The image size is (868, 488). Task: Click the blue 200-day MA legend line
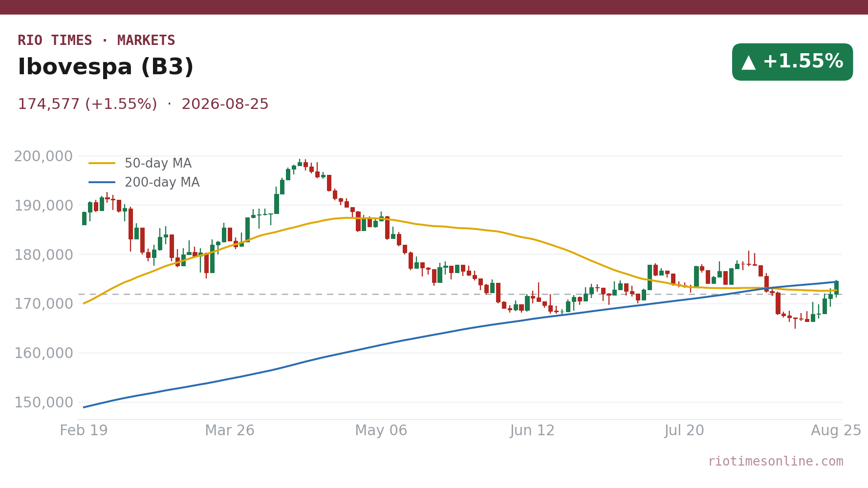click(102, 183)
